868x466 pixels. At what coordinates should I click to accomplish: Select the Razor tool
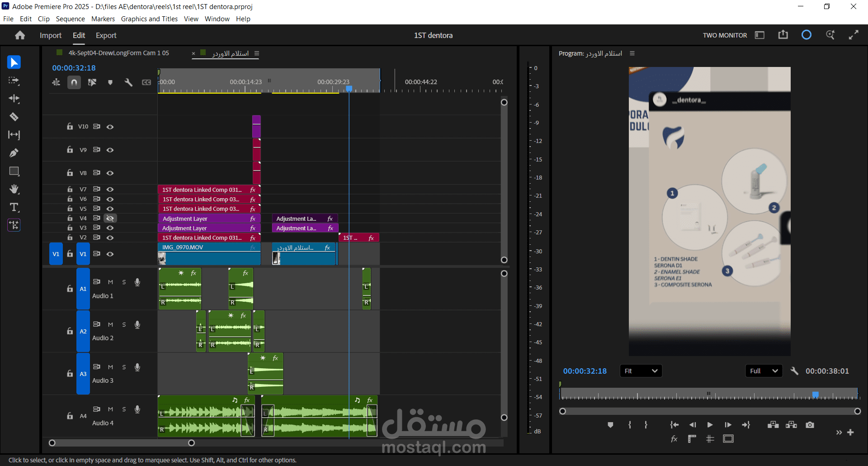click(14, 117)
